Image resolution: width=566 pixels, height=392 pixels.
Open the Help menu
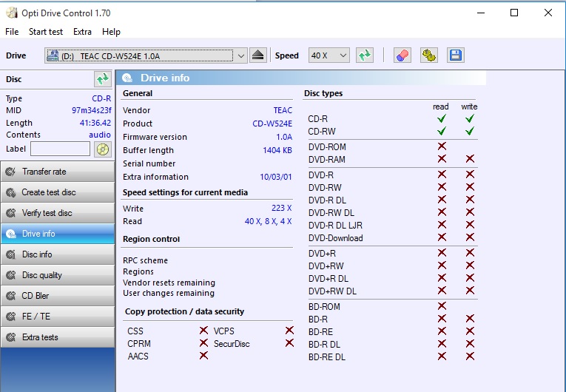(x=111, y=32)
